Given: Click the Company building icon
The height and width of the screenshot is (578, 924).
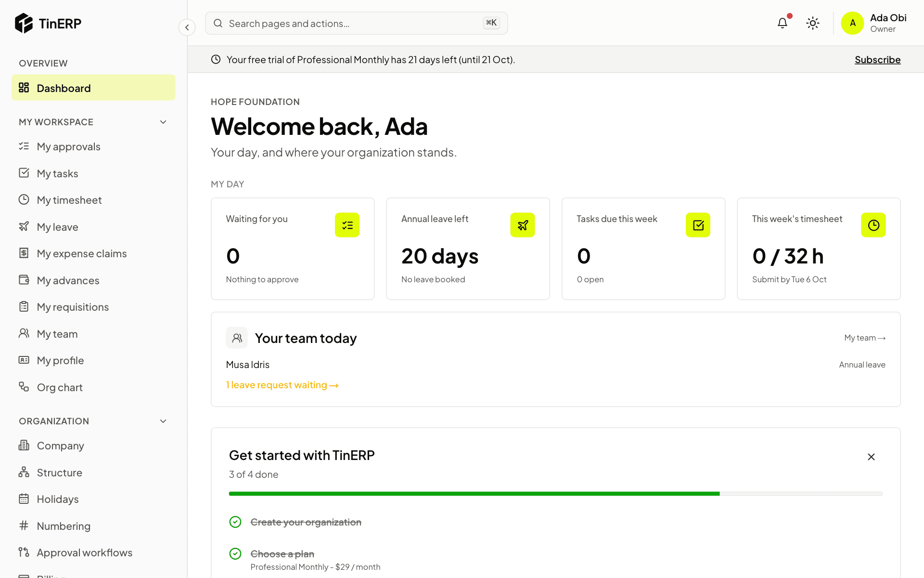Looking at the screenshot, I should pyautogui.click(x=24, y=445).
